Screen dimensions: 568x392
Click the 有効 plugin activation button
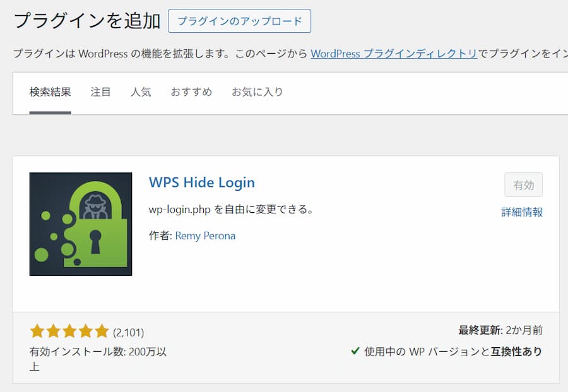[524, 184]
